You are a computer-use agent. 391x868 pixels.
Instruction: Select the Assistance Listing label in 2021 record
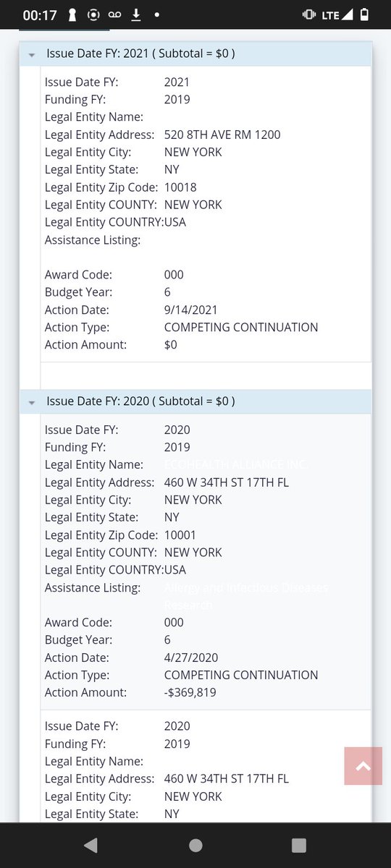point(93,240)
